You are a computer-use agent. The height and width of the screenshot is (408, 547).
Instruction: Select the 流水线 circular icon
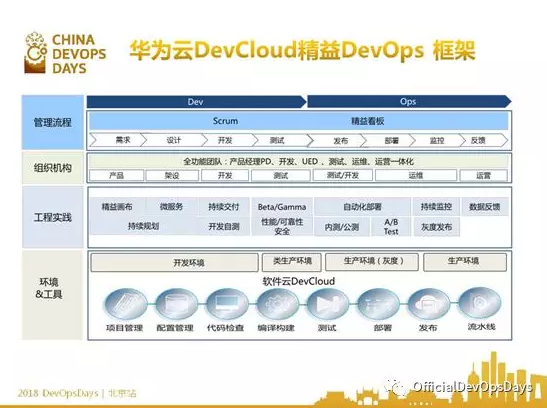point(479,303)
